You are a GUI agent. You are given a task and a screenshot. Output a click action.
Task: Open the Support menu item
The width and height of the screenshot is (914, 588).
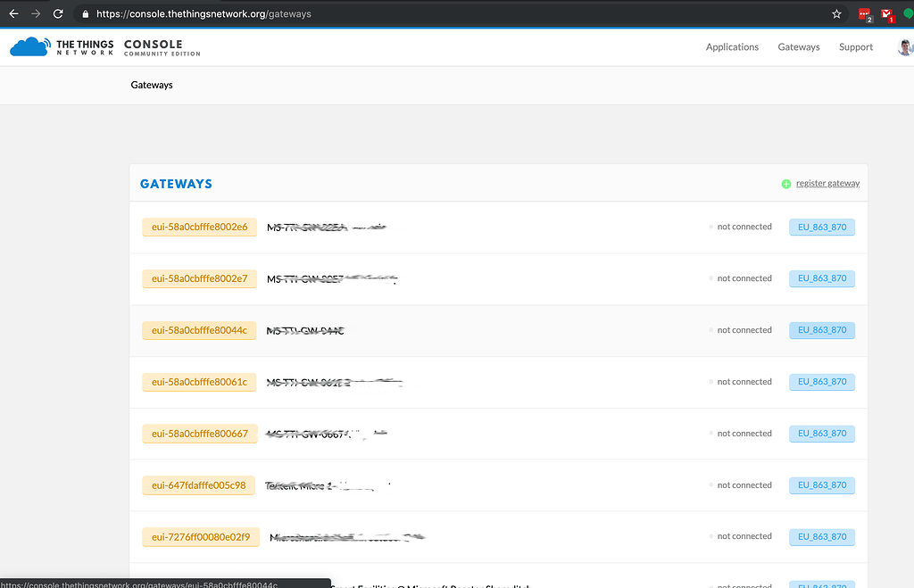(x=855, y=46)
